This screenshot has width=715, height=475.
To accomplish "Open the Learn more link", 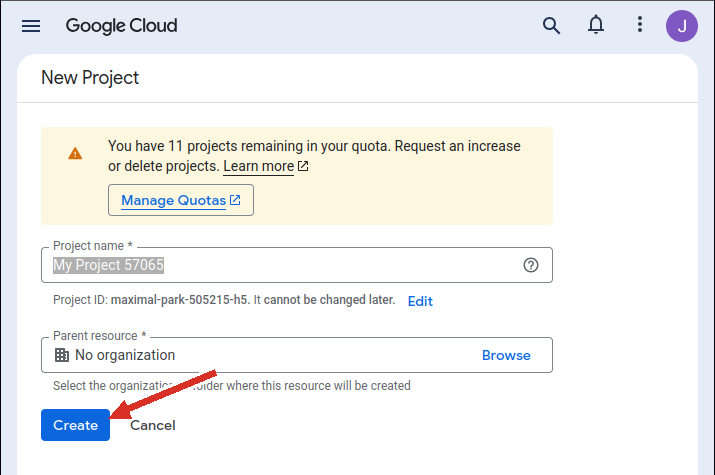I will click(x=259, y=166).
